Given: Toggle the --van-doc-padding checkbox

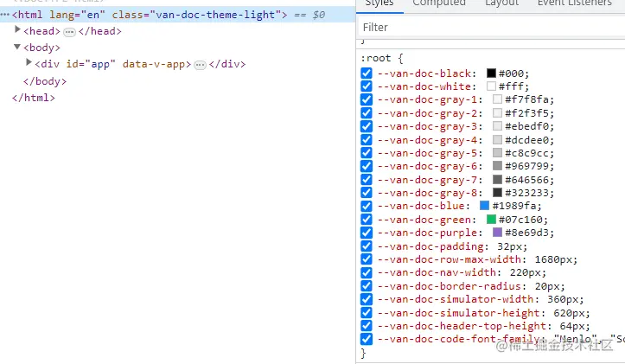Looking at the screenshot, I should point(367,246).
